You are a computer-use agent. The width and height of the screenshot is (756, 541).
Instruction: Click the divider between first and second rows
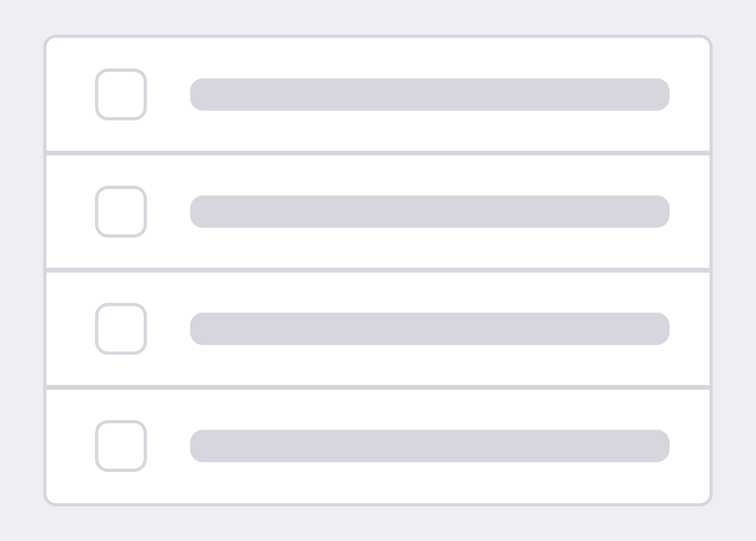378,153
